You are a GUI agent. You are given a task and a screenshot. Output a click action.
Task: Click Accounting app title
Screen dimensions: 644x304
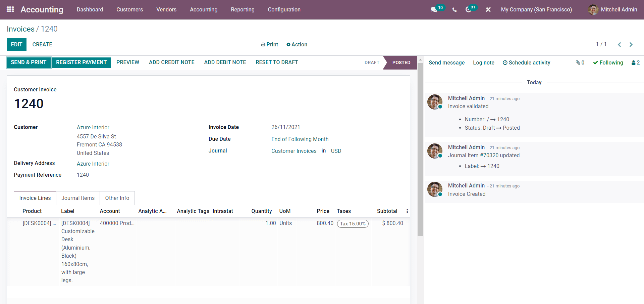point(42,10)
